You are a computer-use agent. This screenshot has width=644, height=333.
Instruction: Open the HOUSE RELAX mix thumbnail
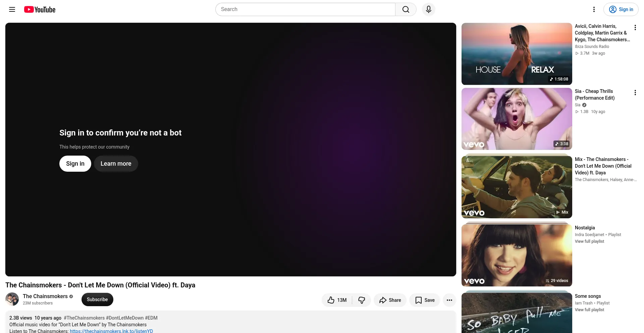[x=517, y=54]
